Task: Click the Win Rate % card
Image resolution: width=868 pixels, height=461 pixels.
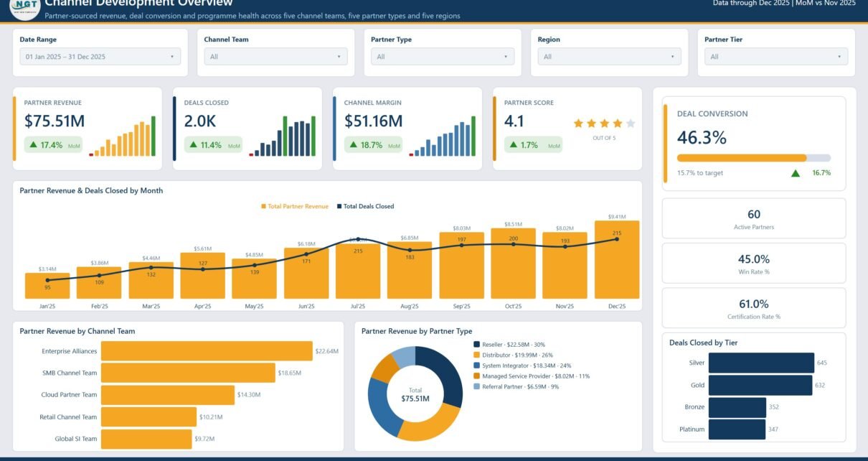Action: (x=754, y=263)
